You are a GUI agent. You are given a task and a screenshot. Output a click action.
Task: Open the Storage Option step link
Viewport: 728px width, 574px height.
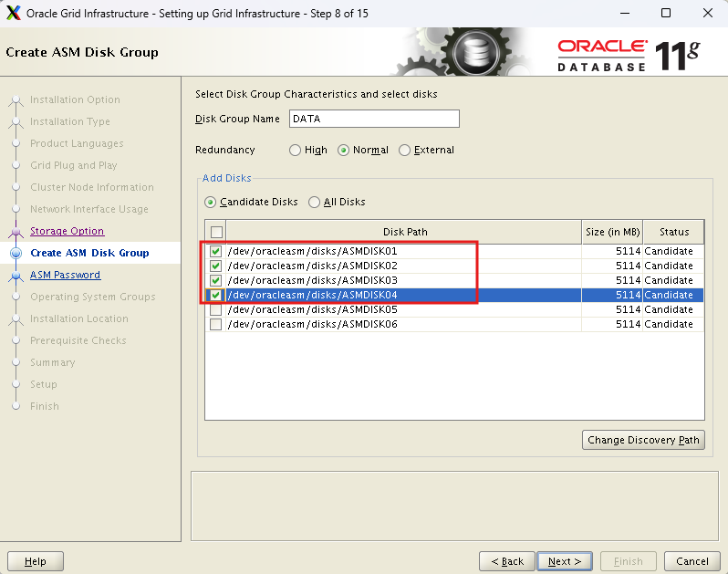click(68, 231)
